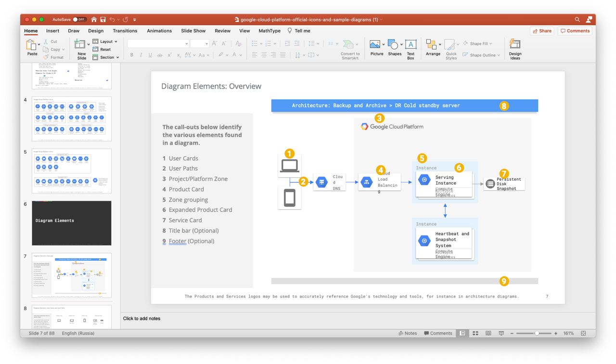Image resolution: width=616 pixels, height=364 pixels.
Task: Click the Increase Font Size icon
Action: pos(215,43)
